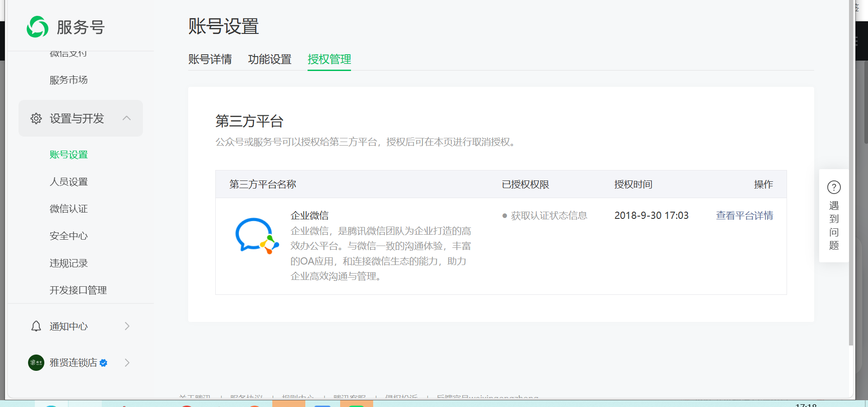This screenshot has width=868, height=407.
Task: Click the 设置与开发 section label
Action: tap(77, 118)
